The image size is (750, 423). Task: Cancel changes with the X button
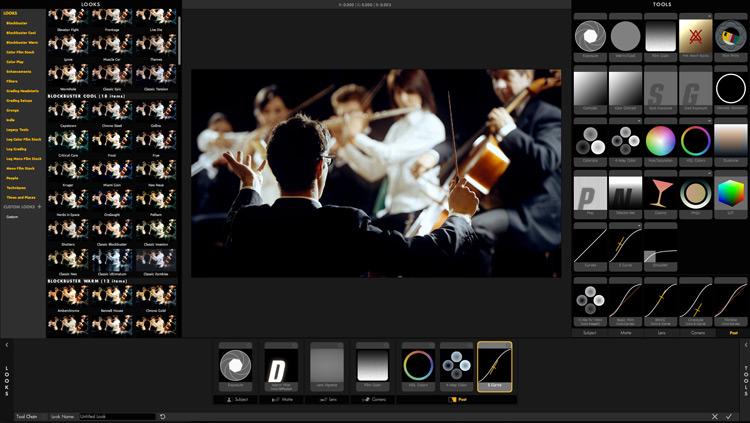pyautogui.click(x=715, y=417)
